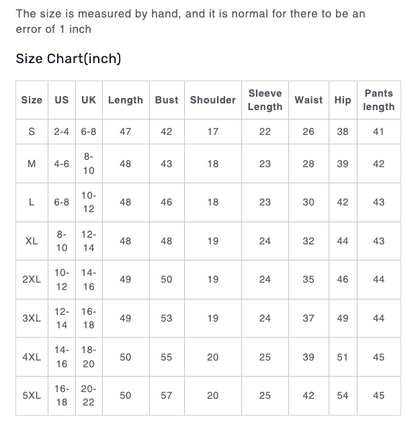Click the Size Chart(inch) heading

(x=68, y=58)
